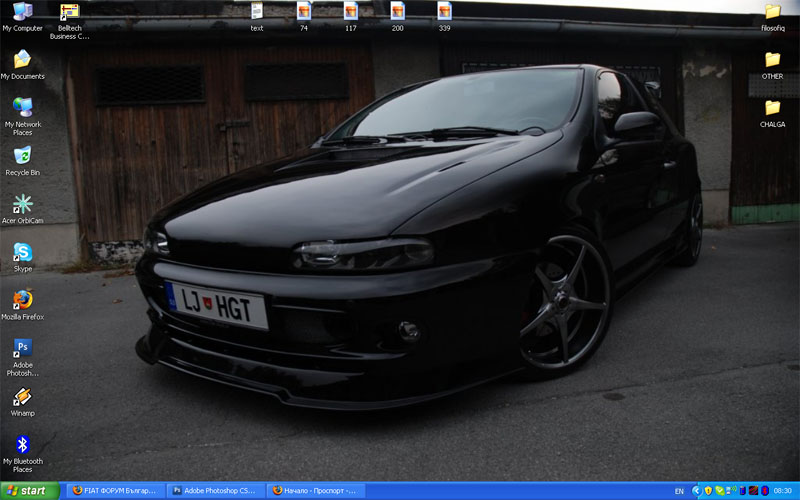Open My Bluetooth Places icon
Image resolution: width=800 pixels, height=500 pixels.
click(22, 444)
